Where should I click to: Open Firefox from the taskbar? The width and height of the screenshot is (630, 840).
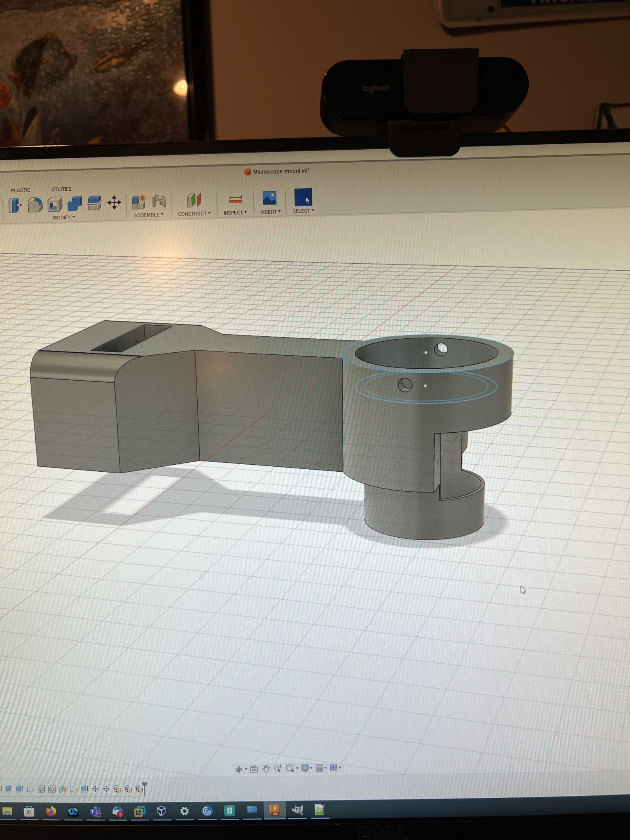point(51,811)
